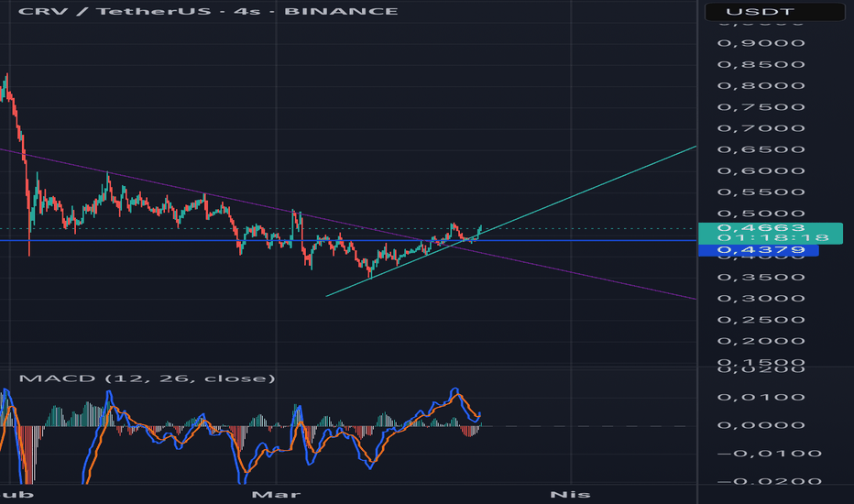
Task: Click the 0,8000 price axis label
Action: pos(761,85)
